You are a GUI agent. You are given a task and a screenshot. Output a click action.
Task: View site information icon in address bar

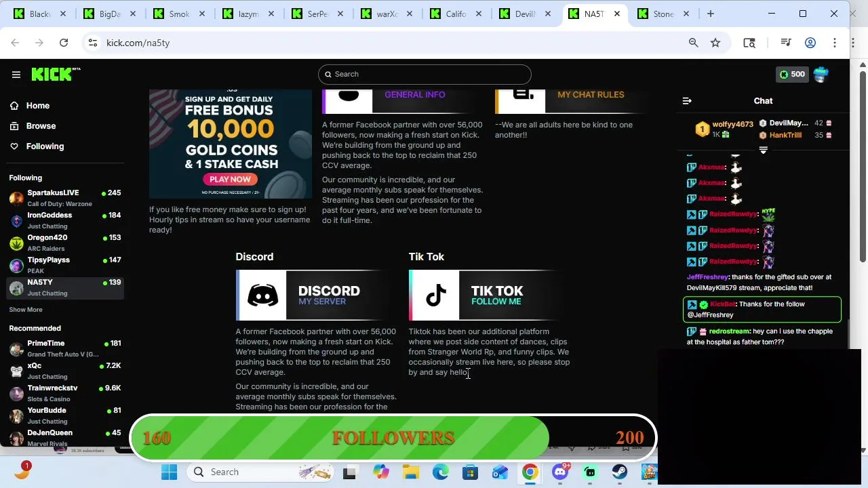coord(93,43)
